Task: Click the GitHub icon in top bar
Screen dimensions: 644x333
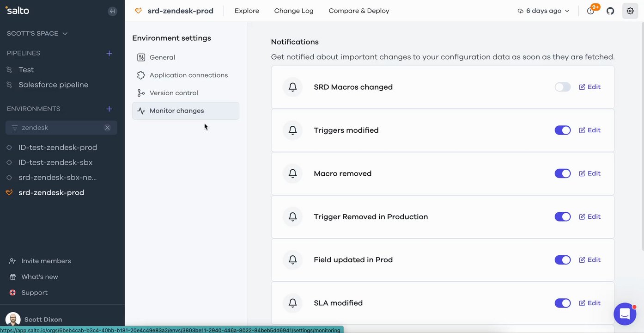Action: click(x=610, y=11)
